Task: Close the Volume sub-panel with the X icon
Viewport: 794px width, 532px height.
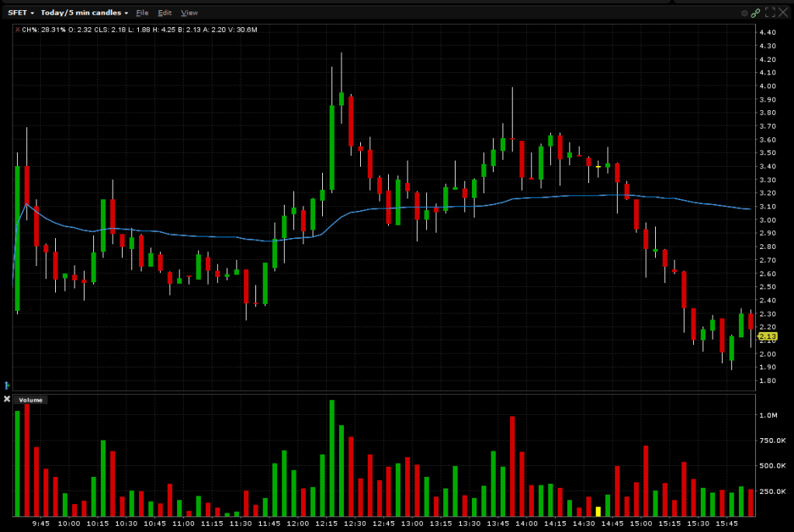Action: (7, 399)
